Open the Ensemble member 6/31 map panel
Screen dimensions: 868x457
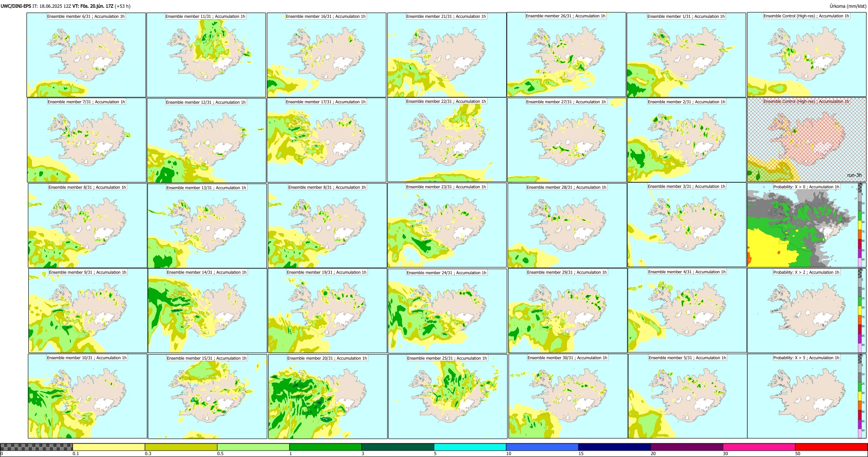pyautogui.click(x=86, y=55)
